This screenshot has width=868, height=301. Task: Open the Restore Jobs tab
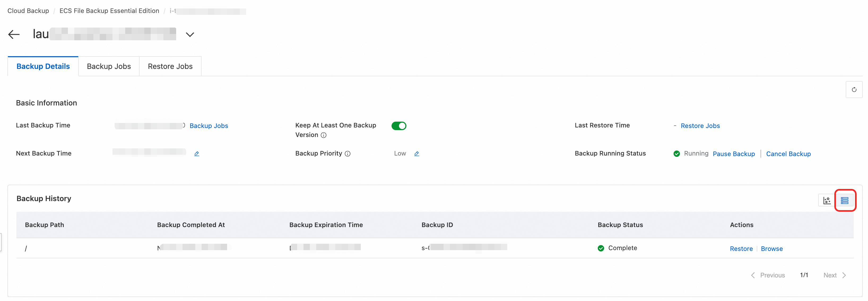(x=170, y=66)
